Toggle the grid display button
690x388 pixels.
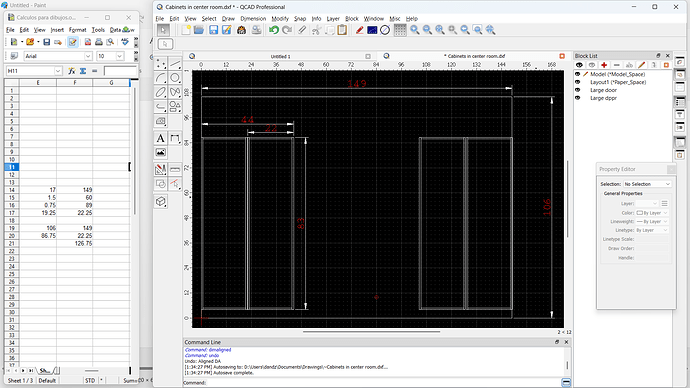click(x=400, y=30)
